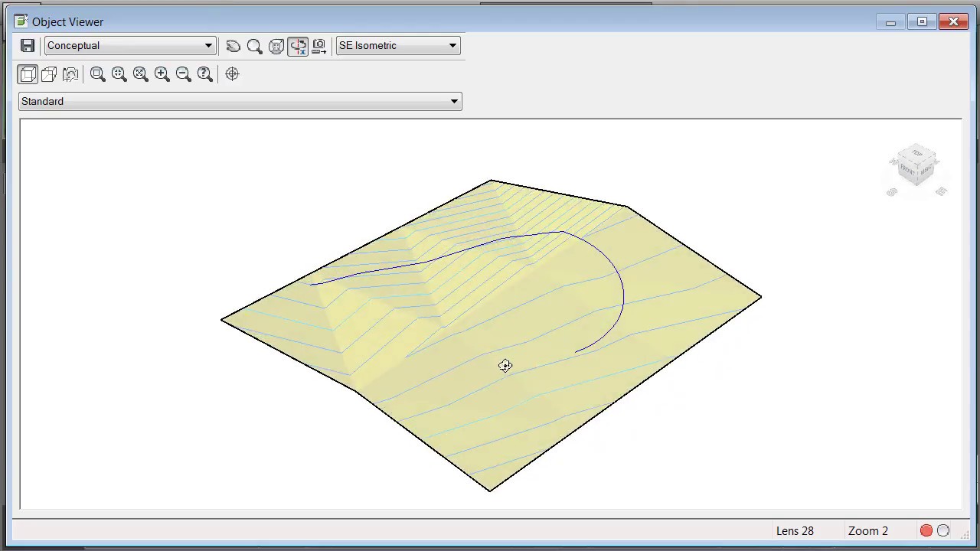
Task: Close the Object Viewer window
Action: pyautogui.click(x=953, y=22)
